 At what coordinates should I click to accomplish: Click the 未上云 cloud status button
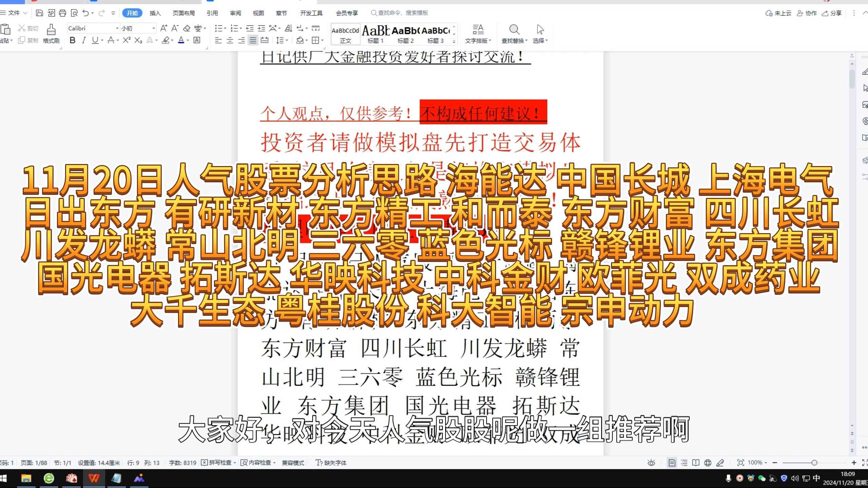click(x=778, y=13)
